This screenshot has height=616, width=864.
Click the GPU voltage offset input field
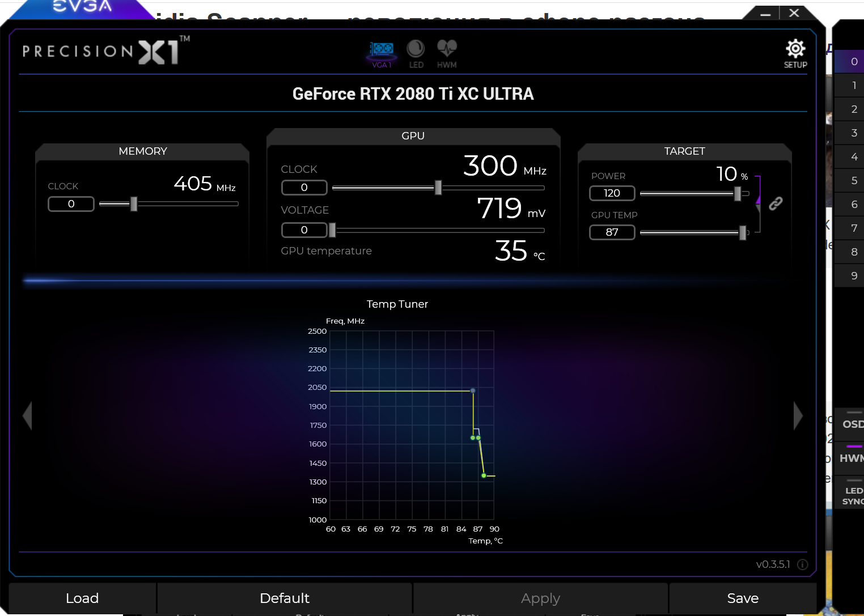[304, 230]
